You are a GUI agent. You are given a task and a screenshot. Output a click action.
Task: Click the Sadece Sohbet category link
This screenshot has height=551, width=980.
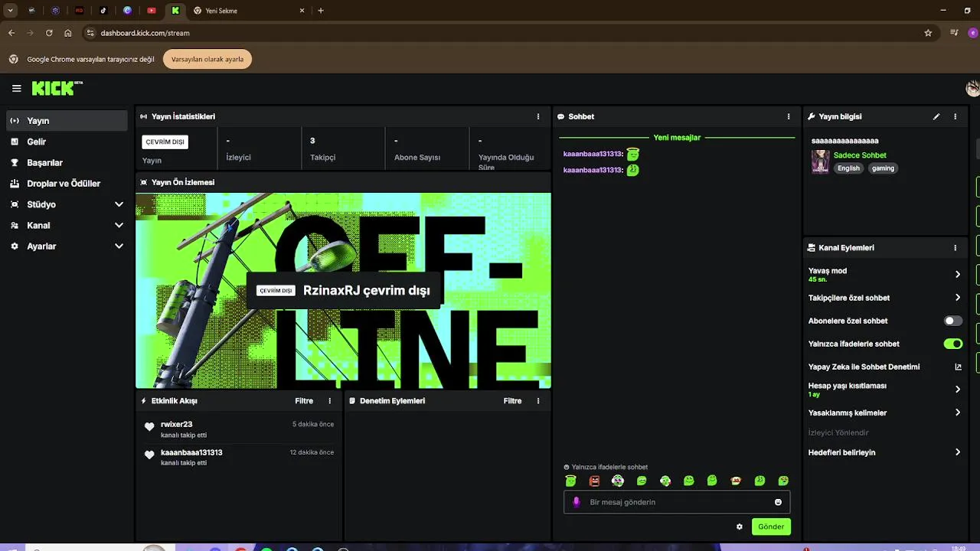(x=860, y=155)
